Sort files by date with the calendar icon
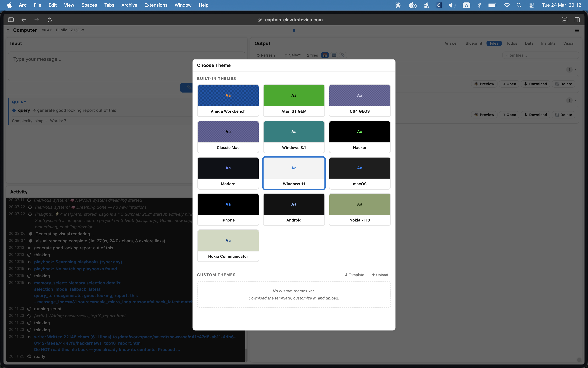Viewport: 588px width, 368px height. point(325,55)
